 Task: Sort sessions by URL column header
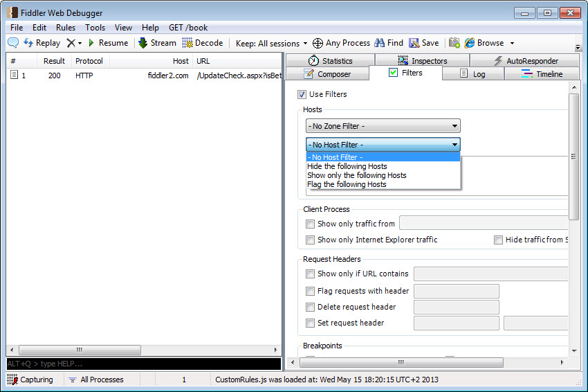coord(237,61)
